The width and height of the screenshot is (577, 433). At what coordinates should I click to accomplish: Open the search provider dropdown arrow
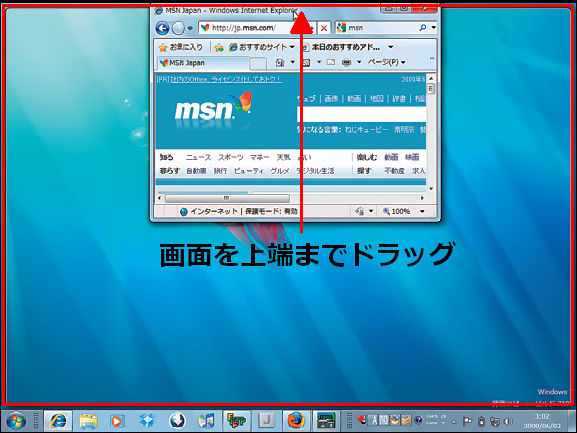point(433,28)
